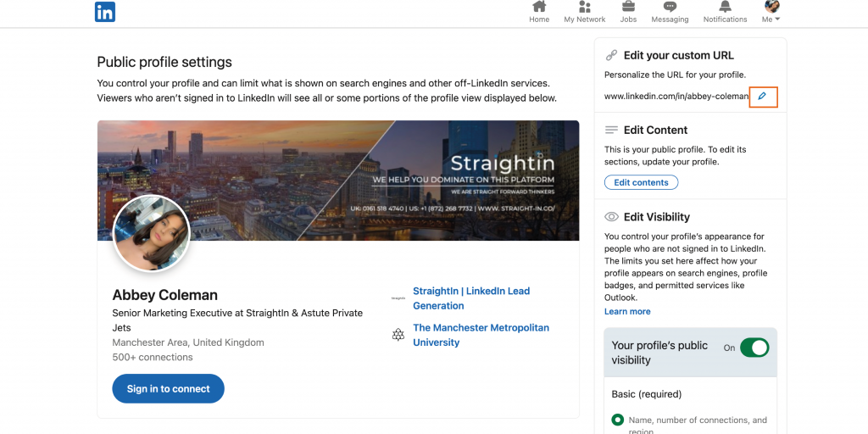The height and width of the screenshot is (434, 868).
Task: Click the Straightin banner cover image
Action: point(338,181)
